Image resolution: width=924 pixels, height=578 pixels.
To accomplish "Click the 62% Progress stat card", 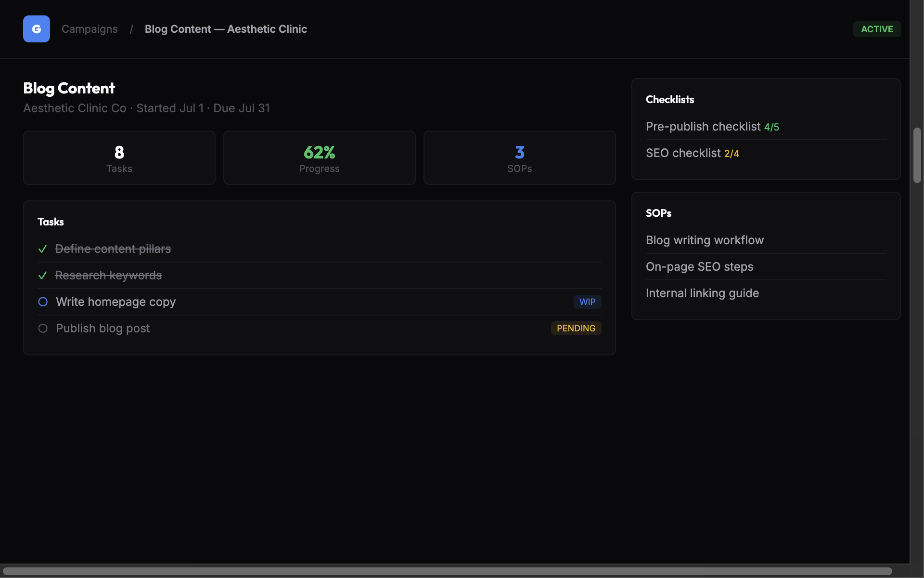I will 320,158.
